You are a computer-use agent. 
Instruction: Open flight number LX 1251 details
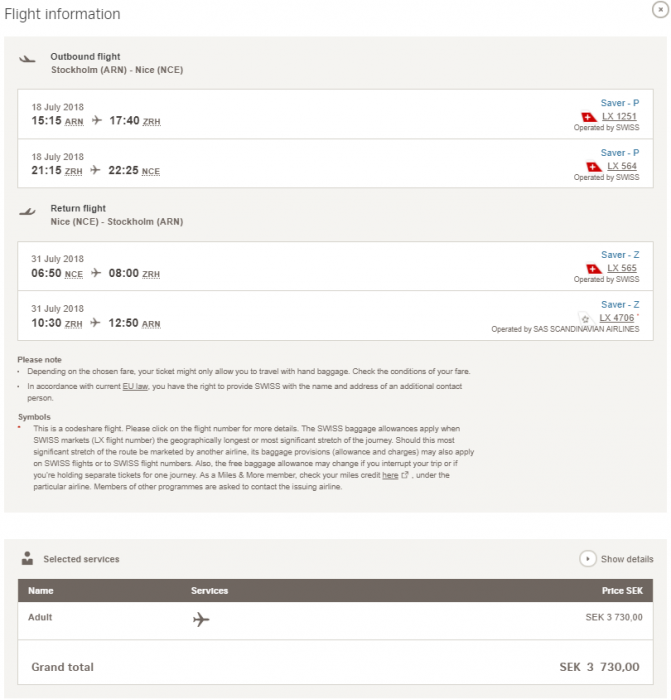[620, 117]
